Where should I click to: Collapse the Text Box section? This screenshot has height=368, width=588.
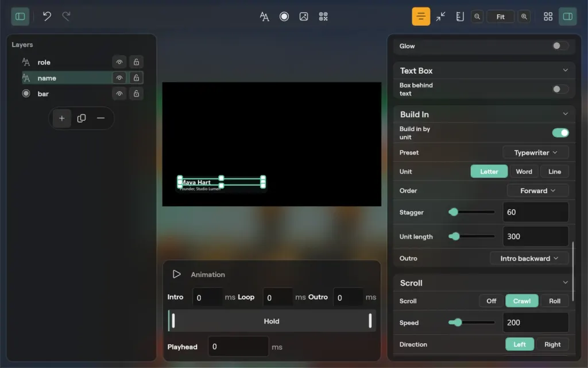pos(565,70)
